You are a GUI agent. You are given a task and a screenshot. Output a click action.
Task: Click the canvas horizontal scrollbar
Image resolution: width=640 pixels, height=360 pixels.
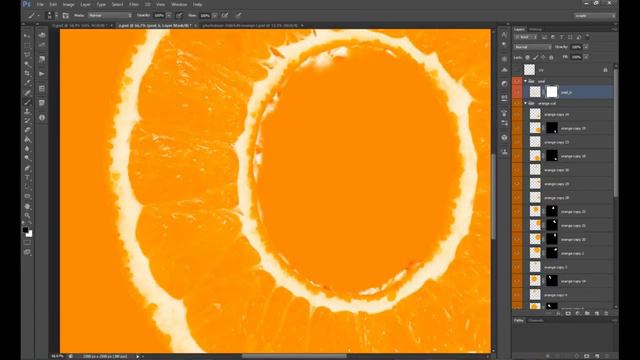pos(294,356)
